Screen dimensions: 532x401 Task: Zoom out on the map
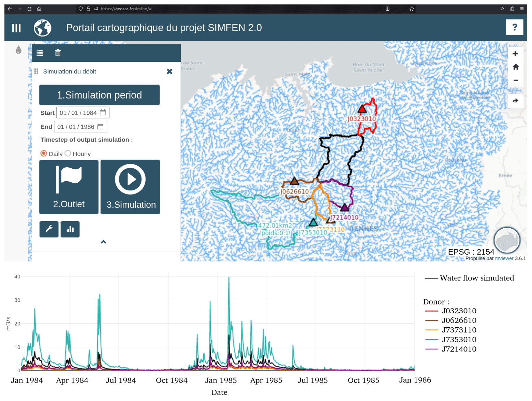click(515, 81)
